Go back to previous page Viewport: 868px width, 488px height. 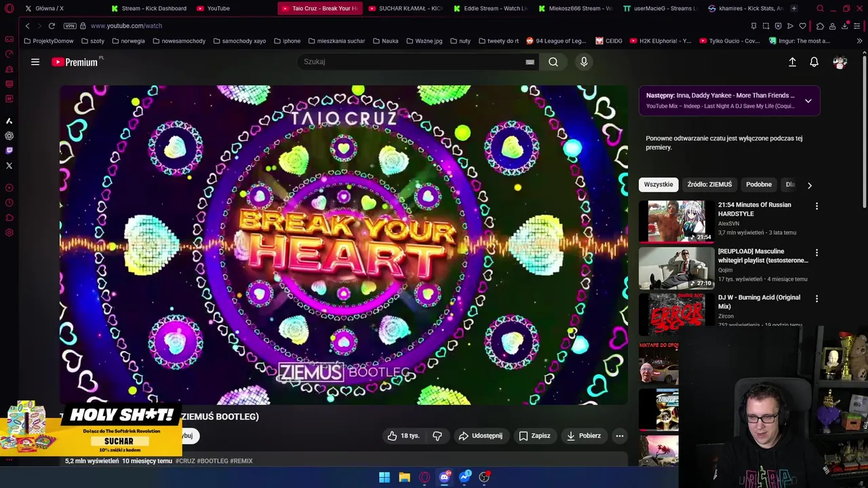pos(27,26)
